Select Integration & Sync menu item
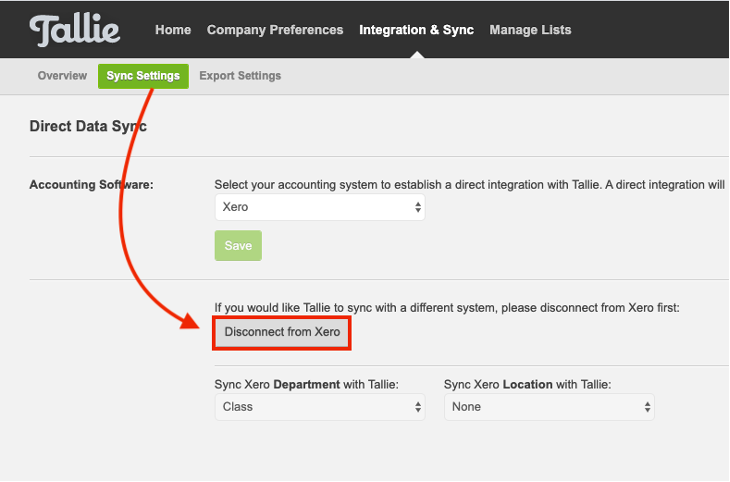The width and height of the screenshot is (730, 482). [x=416, y=30]
